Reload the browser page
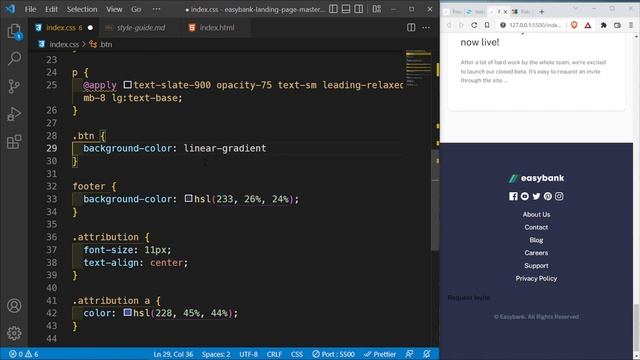Viewport: 640px width, 360px height. tap(474, 25)
